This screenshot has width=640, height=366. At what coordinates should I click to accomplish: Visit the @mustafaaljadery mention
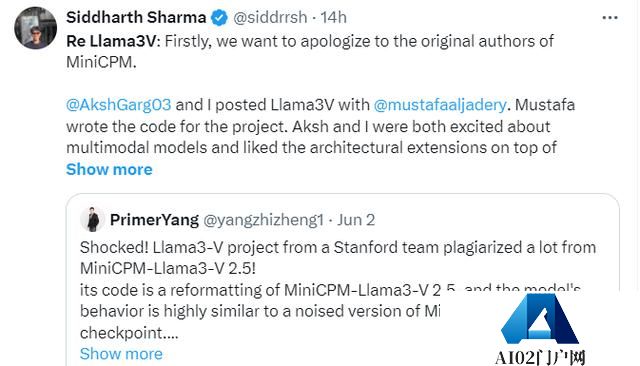440,105
